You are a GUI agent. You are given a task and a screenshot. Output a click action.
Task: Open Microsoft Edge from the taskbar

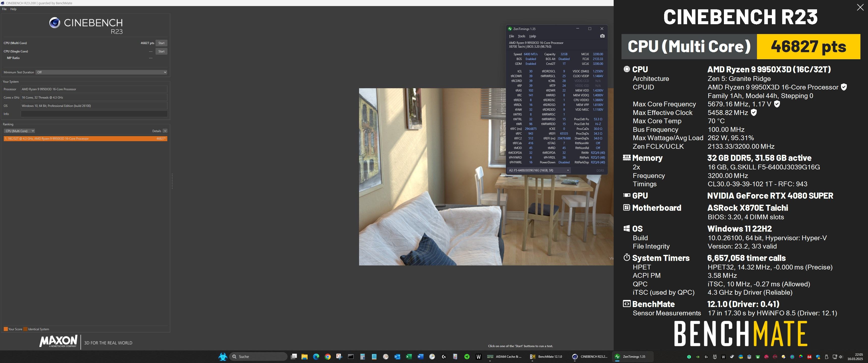coord(316,357)
